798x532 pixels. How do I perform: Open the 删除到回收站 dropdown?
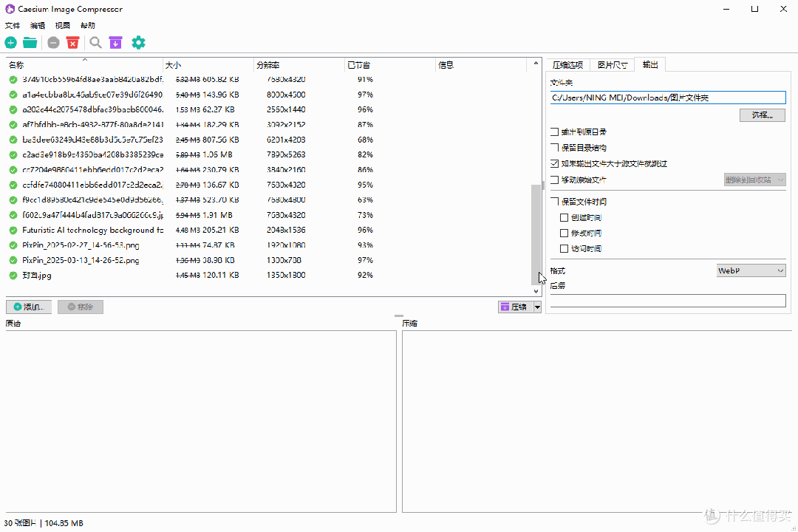click(754, 180)
